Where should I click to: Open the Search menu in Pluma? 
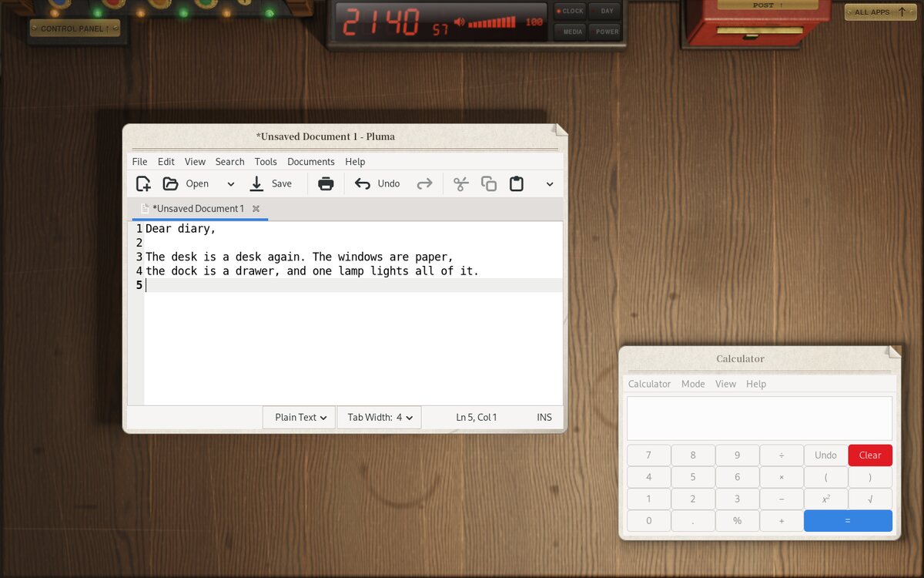coord(229,162)
